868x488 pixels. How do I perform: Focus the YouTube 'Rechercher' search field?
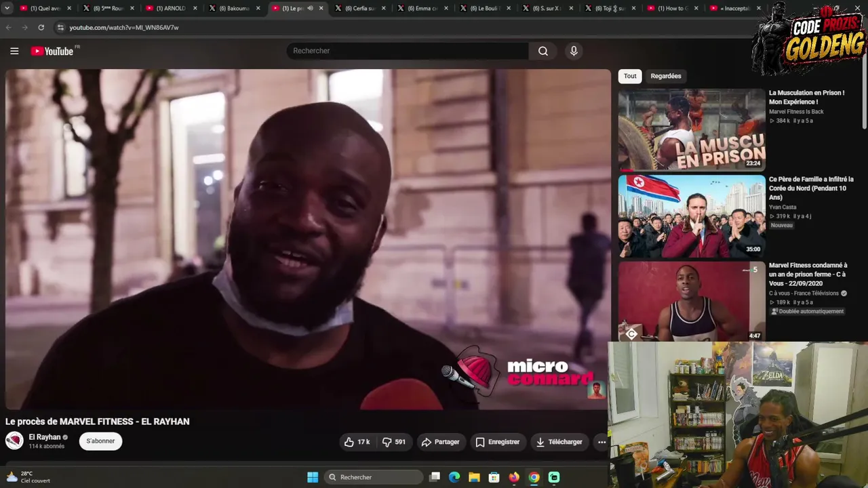[x=408, y=51]
